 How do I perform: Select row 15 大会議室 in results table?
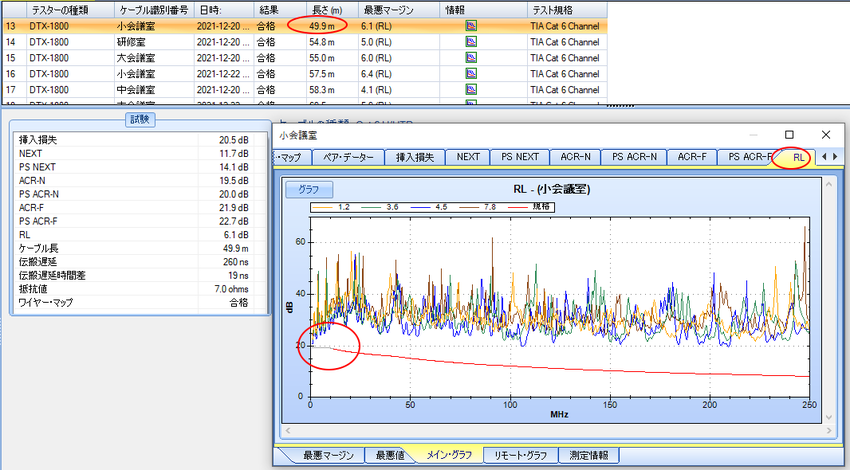pyautogui.click(x=305, y=57)
